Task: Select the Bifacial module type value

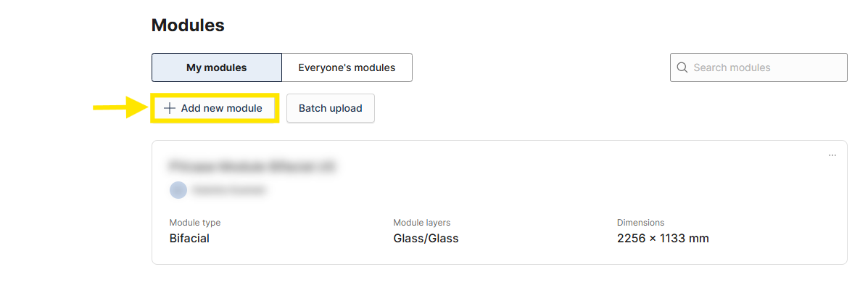Action: pos(189,239)
